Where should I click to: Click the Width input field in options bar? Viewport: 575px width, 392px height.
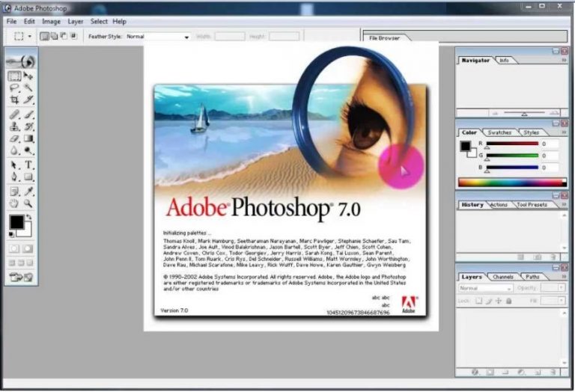coord(230,36)
